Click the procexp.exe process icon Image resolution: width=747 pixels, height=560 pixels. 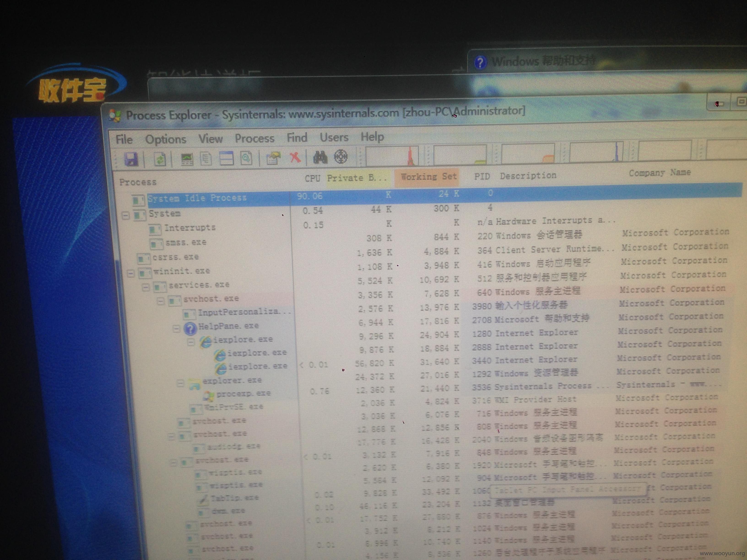coord(208,396)
